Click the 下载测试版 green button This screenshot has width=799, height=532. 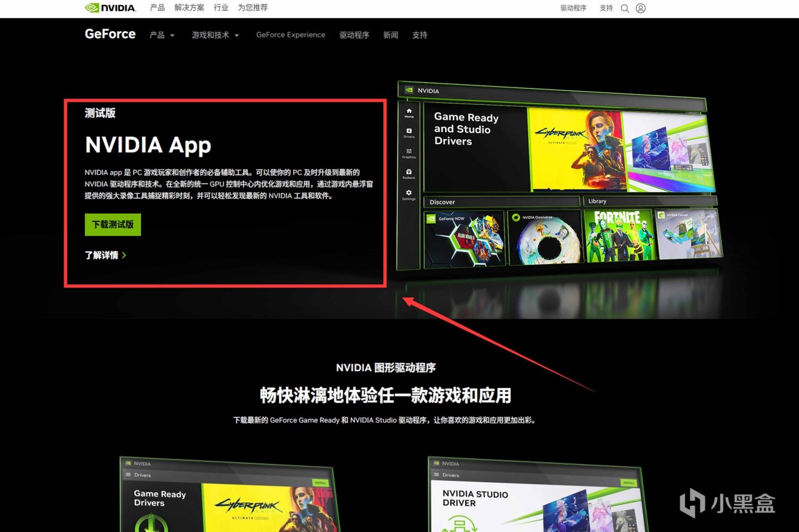point(113,225)
